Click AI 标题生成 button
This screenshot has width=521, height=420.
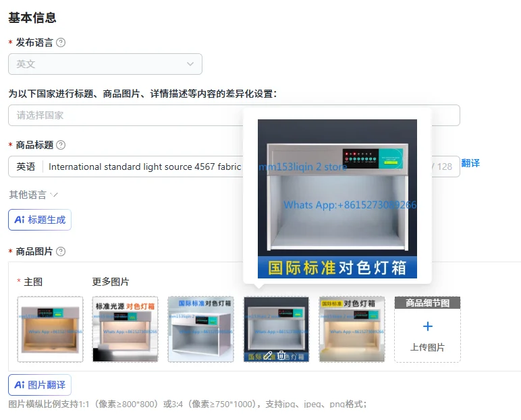pyautogui.click(x=40, y=220)
